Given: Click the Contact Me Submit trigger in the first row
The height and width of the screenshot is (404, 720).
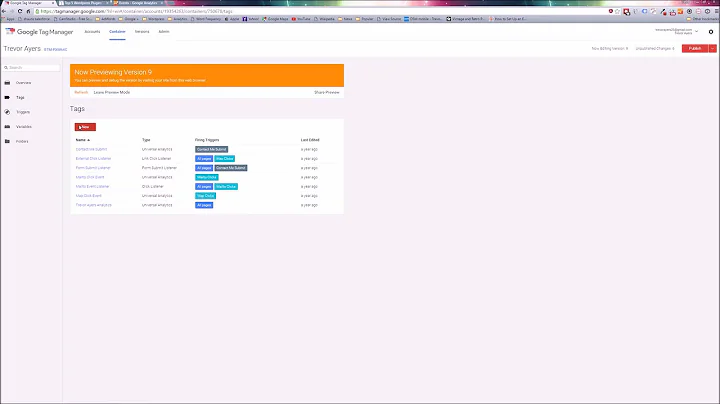Looking at the screenshot, I should pyautogui.click(x=211, y=149).
